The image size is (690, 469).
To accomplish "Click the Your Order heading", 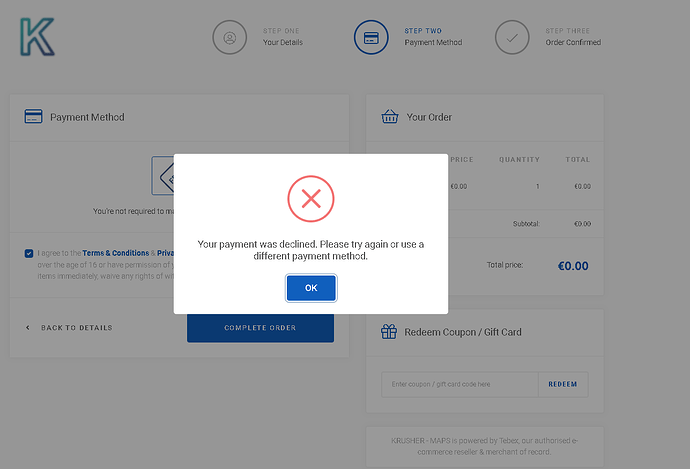I will (x=429, y=117).
